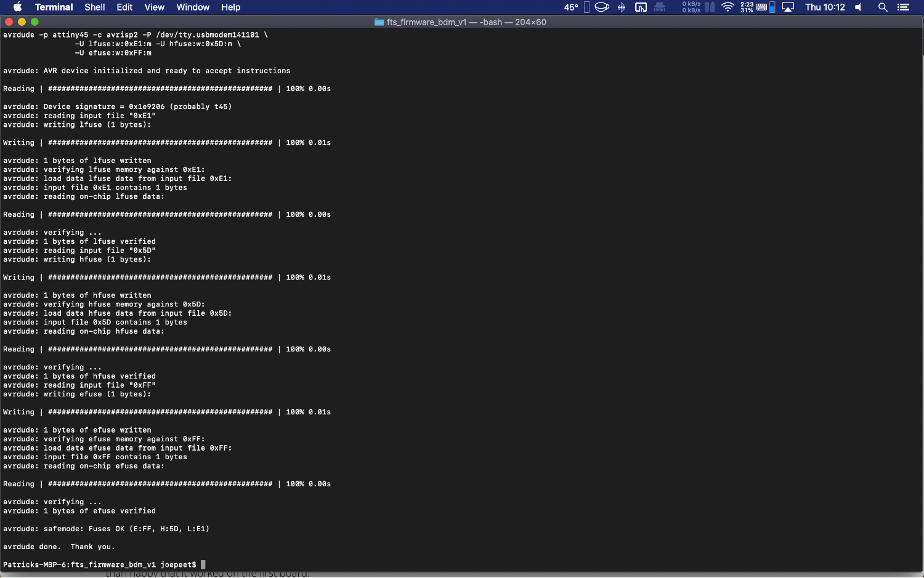
Task: Open Notification Center from menu bar
Action: tap(904, 7)
